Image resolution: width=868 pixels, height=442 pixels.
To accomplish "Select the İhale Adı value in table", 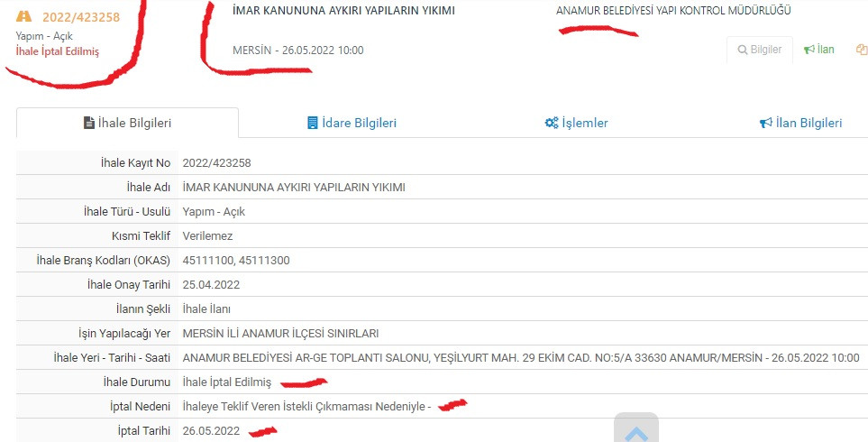I will 294,188.
